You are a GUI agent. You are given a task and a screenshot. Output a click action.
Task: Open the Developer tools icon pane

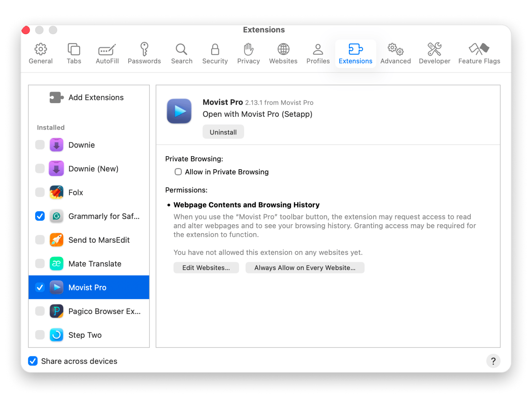(434, 49)
